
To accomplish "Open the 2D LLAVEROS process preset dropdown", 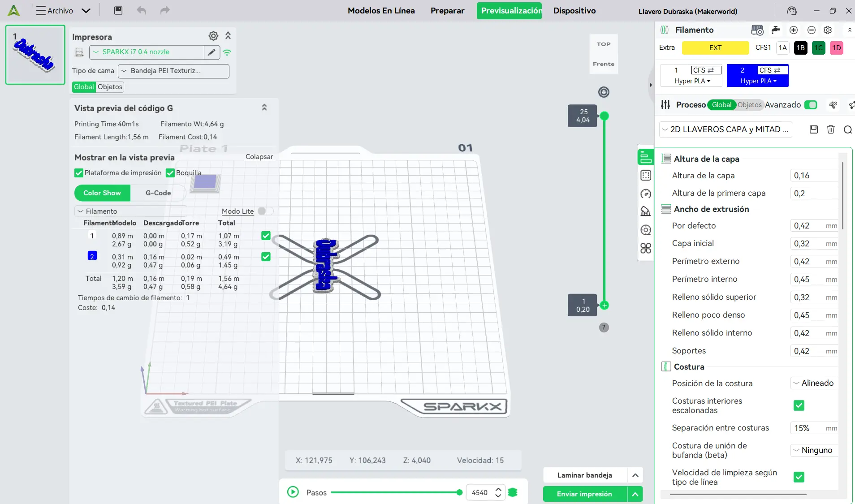I will point(726,129).
